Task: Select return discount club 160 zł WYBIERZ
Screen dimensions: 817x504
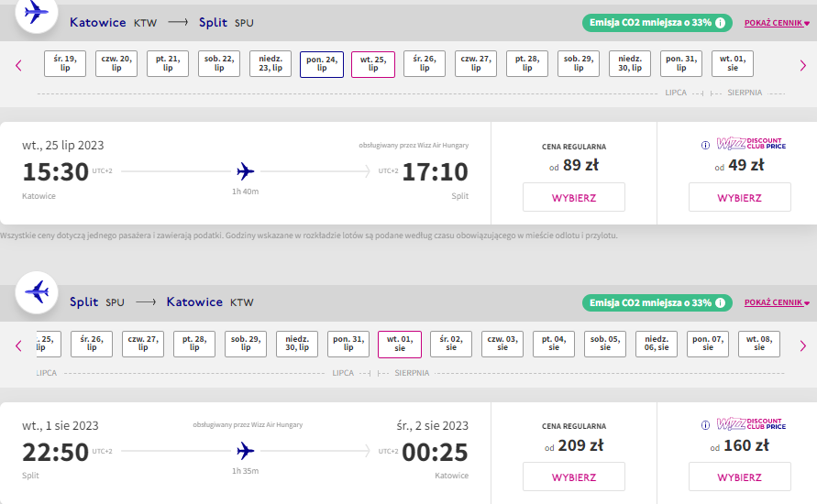Action: coord(739,477)
